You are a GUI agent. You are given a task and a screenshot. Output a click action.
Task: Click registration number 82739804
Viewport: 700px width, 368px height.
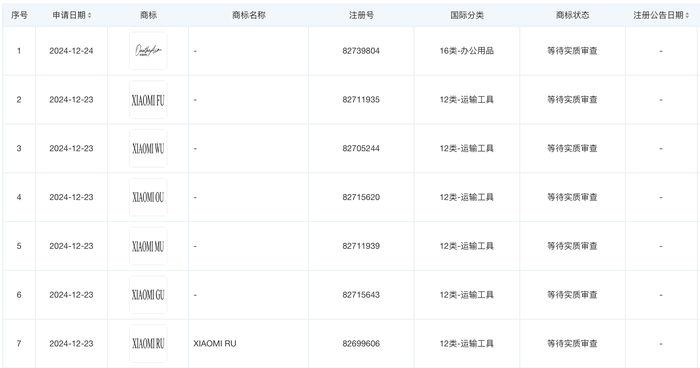[x=361, y=51]
